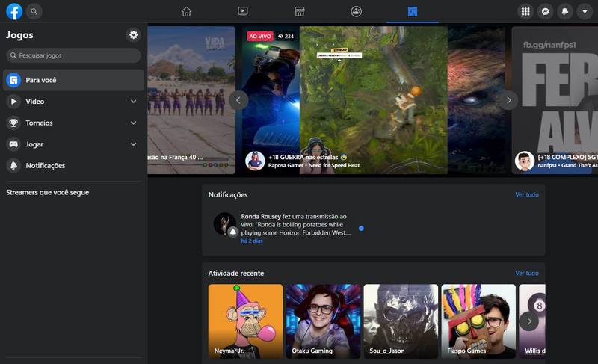598x364 pixels.
Task: Expand the Jogar chevron
Action: [x=134, y=144]
